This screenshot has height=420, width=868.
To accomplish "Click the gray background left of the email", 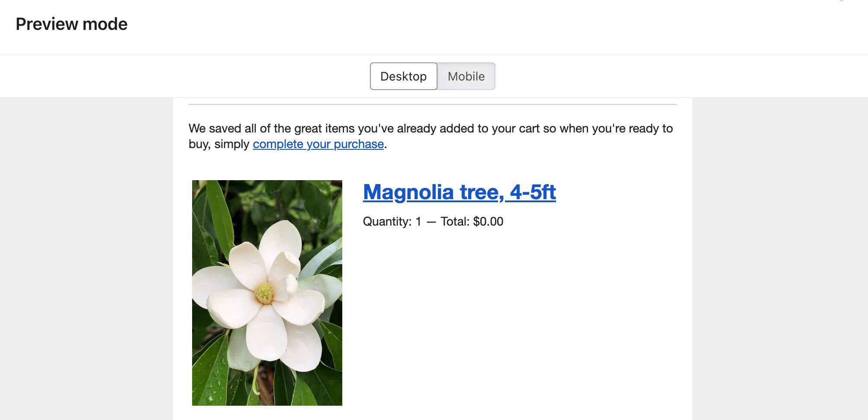I will click(x=87, y=260).
